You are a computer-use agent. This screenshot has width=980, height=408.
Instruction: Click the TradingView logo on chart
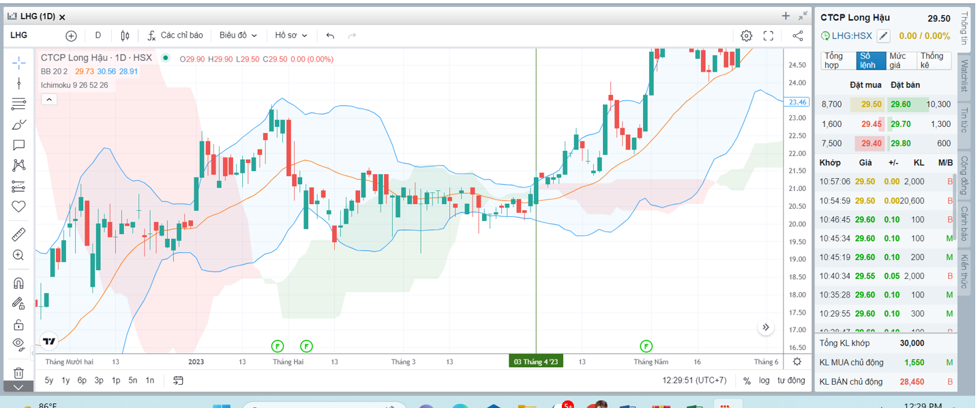[49, 341]
